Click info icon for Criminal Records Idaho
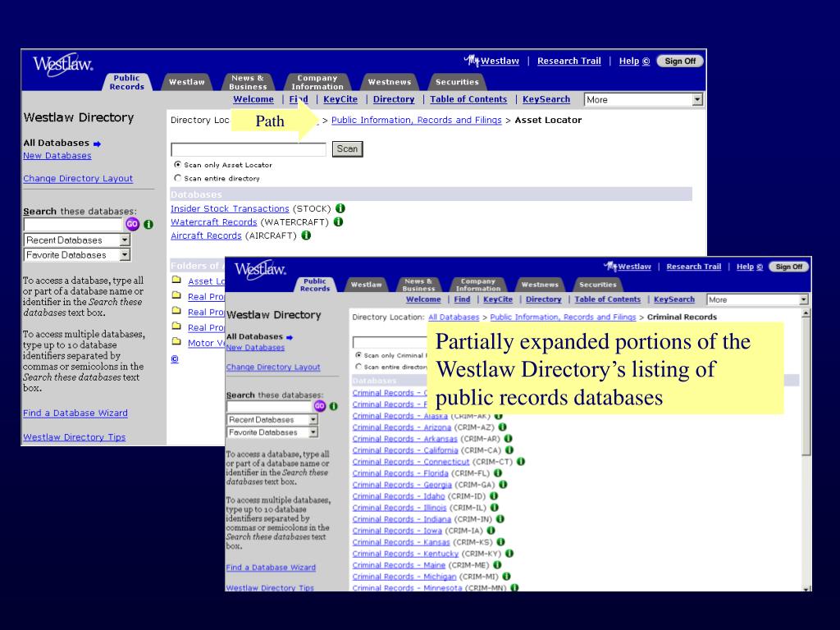Image resolution: width=840 pixels, height=630 pixels. click(x=494, y=496)
